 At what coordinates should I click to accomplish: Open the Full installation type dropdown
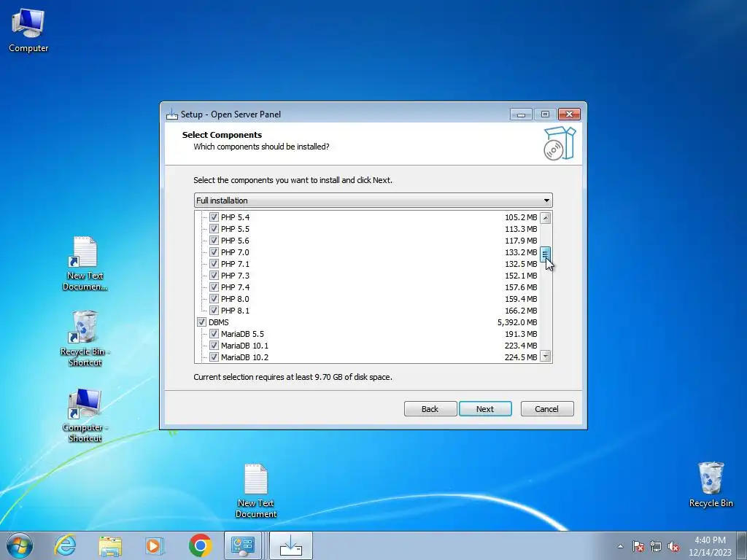tap(373, 201)
